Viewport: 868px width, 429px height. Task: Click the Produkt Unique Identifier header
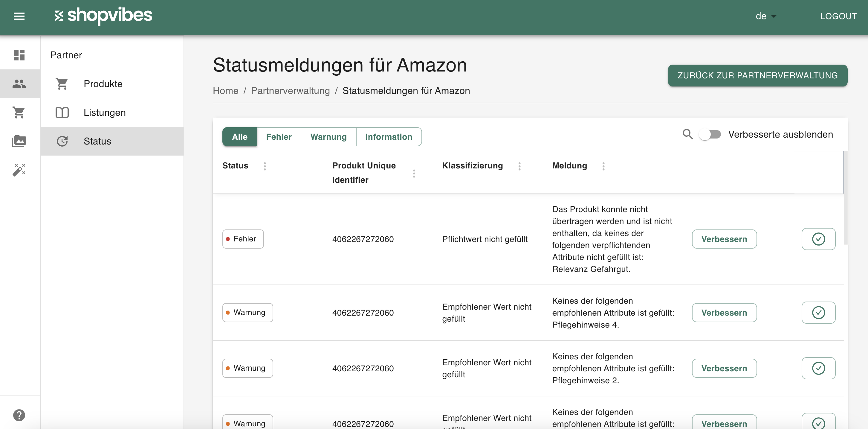[364, 173]
